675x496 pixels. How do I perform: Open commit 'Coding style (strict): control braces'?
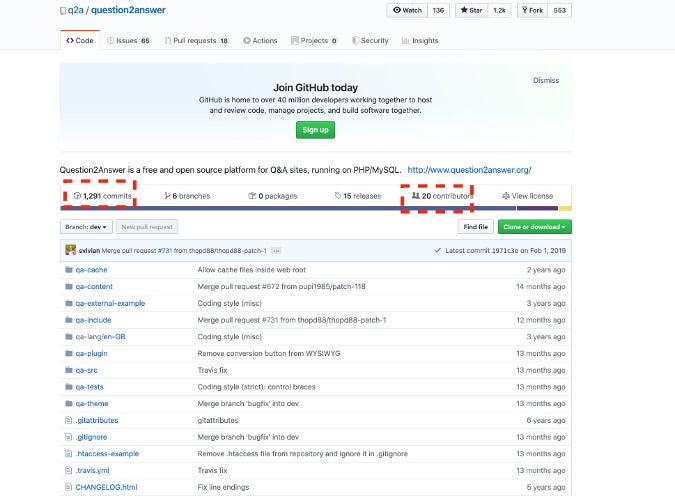(257, 387)
